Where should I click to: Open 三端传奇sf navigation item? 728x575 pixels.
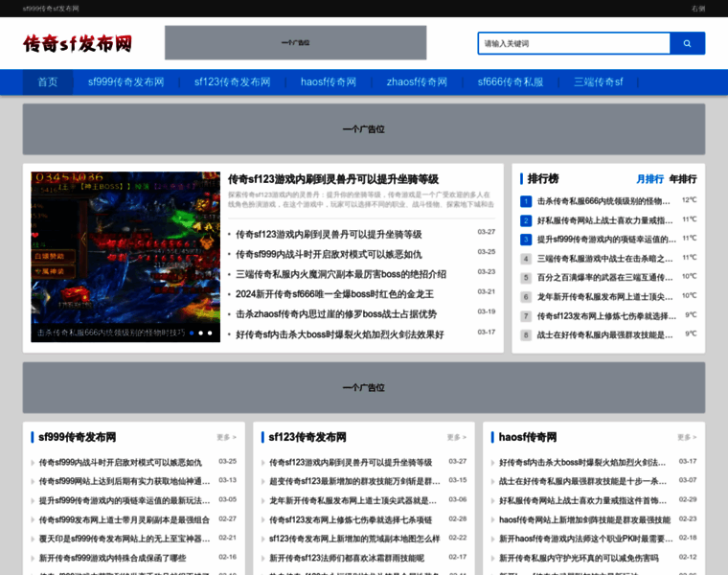(598, 82)
